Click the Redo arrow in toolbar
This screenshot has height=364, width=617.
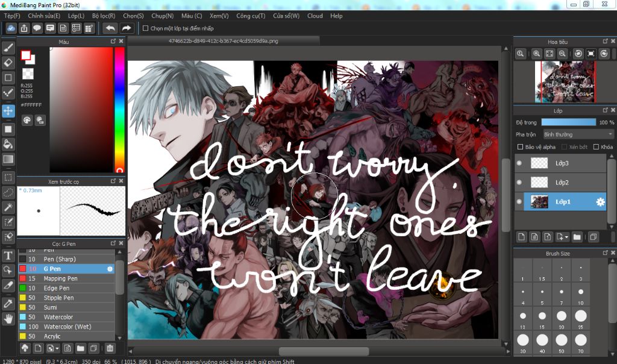coord(127,28)
